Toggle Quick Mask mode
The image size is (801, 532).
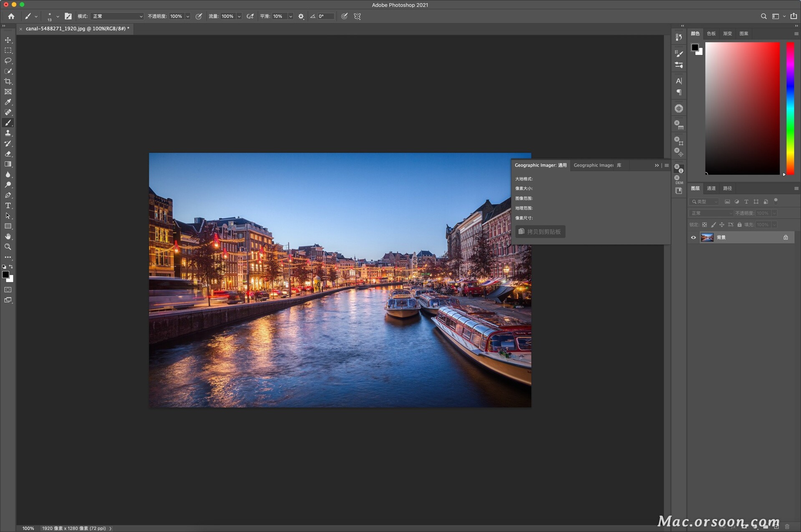point(8,290)
